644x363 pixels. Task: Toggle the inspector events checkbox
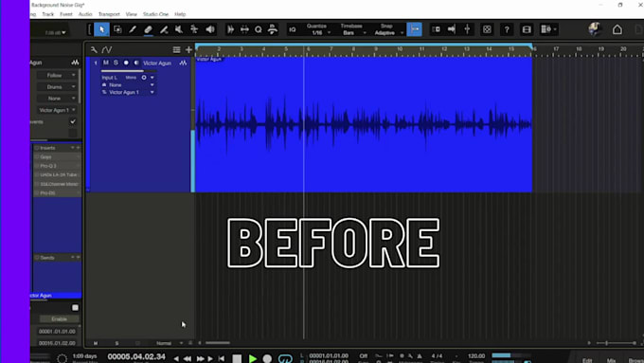73,121
